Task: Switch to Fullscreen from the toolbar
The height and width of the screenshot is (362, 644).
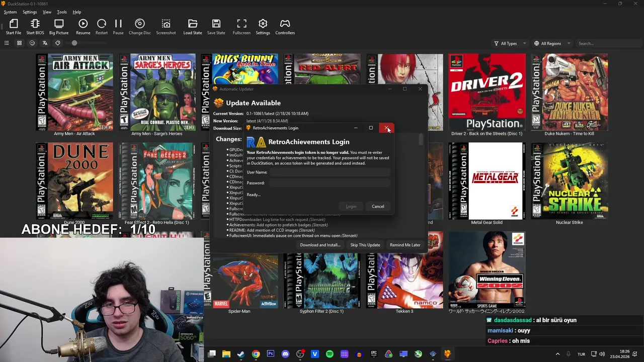Action: click(x=242, y=27)
